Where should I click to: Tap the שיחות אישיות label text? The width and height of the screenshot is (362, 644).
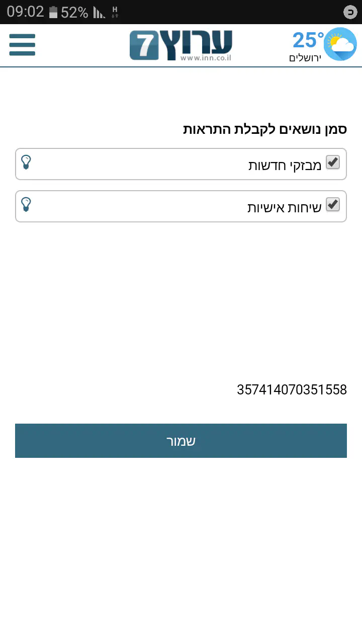click(284, 207)
